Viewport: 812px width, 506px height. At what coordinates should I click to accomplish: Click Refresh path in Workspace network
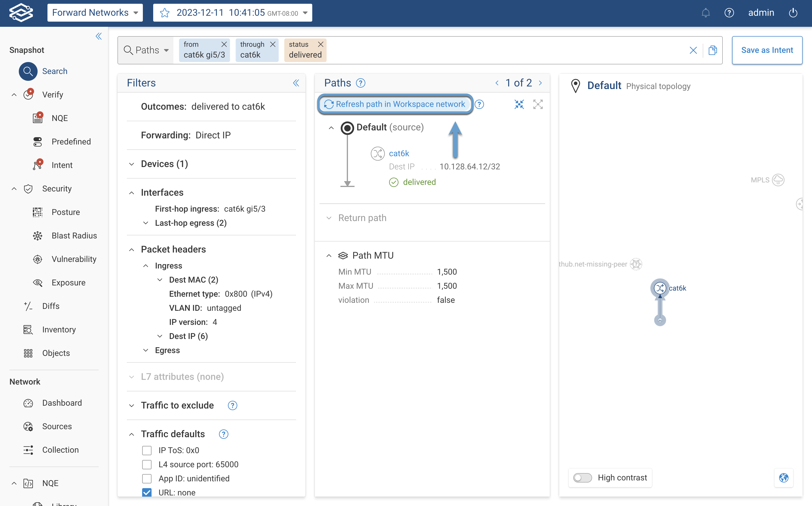pyautogui.click(x=395, y=104)
